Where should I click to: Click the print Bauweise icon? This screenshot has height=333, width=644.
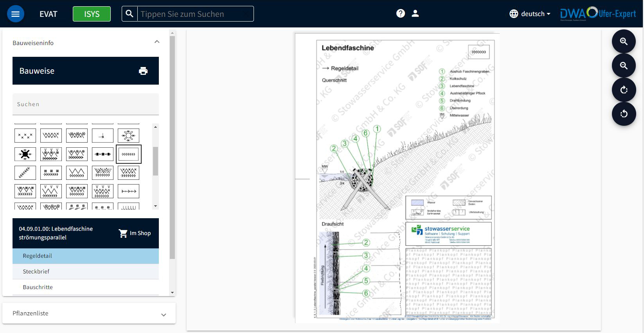[x=143, y=71]
